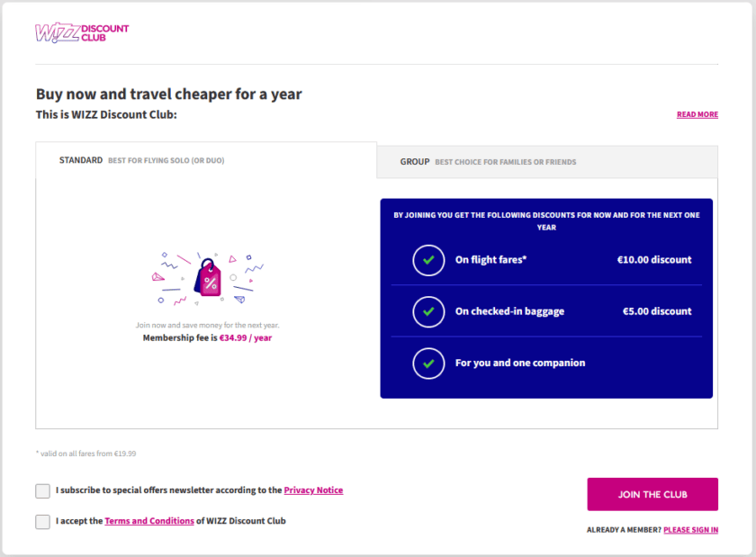Click the €34.99 / year membership fee
The image size is (756, 557).
246,338
